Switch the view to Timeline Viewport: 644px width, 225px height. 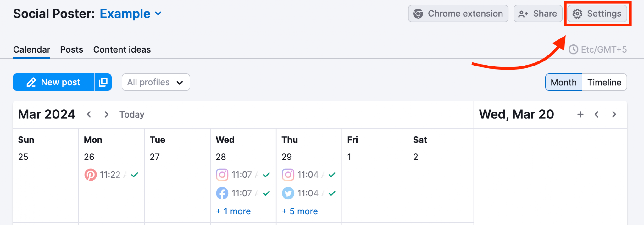point(604,82)
